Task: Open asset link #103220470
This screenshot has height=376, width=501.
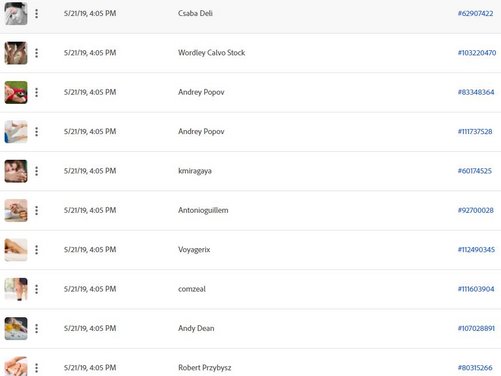Action: [477, 53]
